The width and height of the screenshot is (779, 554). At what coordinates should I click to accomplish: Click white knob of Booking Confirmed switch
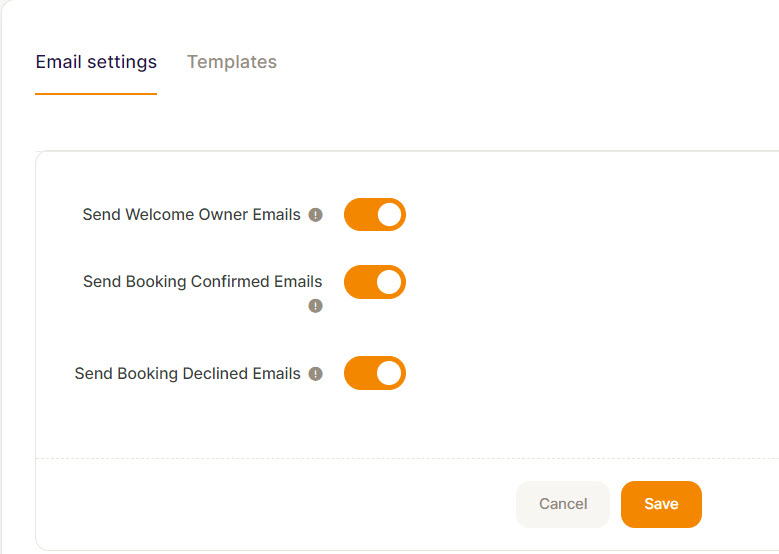pyautogui.click(x=390, y=282)
